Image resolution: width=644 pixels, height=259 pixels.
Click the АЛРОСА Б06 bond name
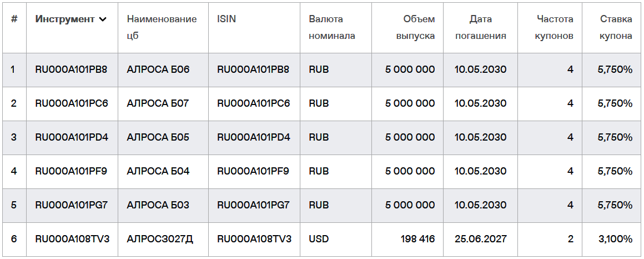click(x=158, y=69)
